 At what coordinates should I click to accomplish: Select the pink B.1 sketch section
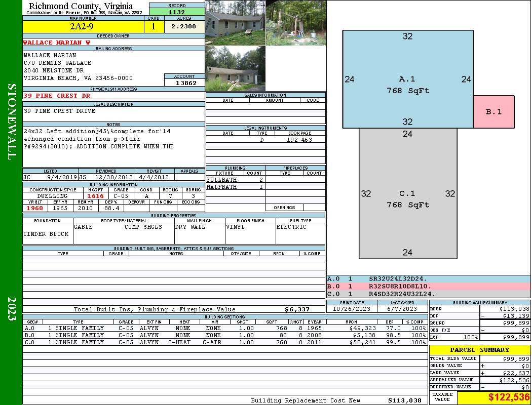[x=493, y=112]
